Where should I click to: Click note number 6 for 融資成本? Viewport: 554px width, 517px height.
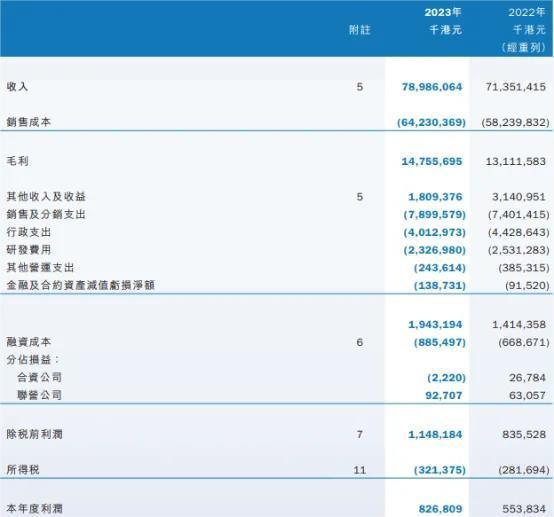click(360, 342)
